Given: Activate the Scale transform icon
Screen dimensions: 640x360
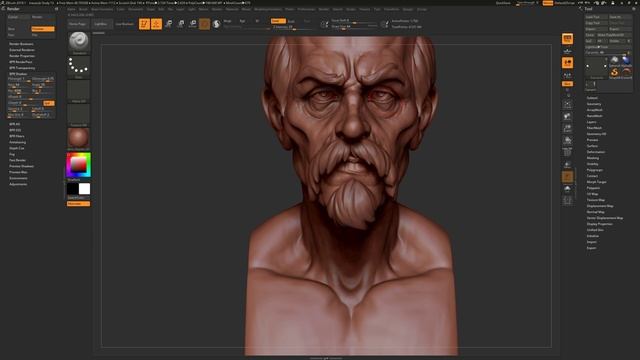Looking at the screenshot, I should pos(181,24).
